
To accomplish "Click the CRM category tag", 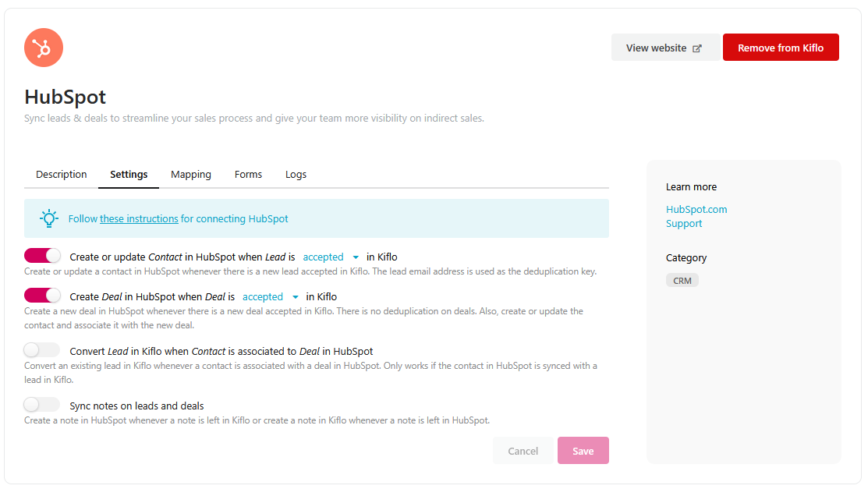I will [x=682, y=281].
